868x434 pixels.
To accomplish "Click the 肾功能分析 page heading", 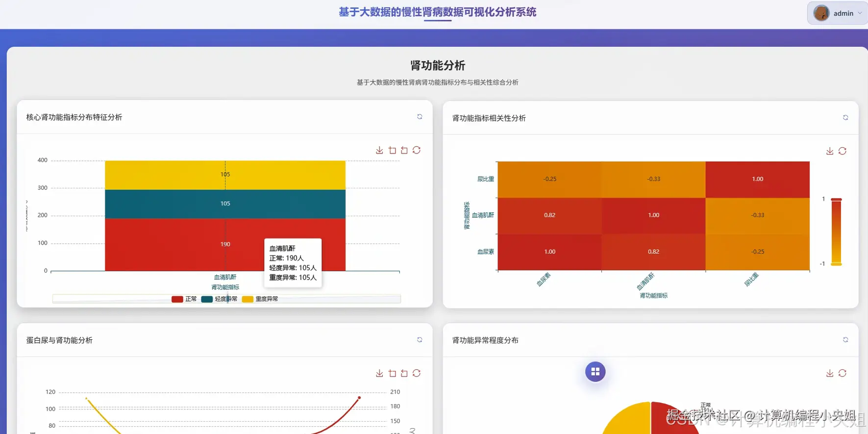I will (x=438, y=65).
